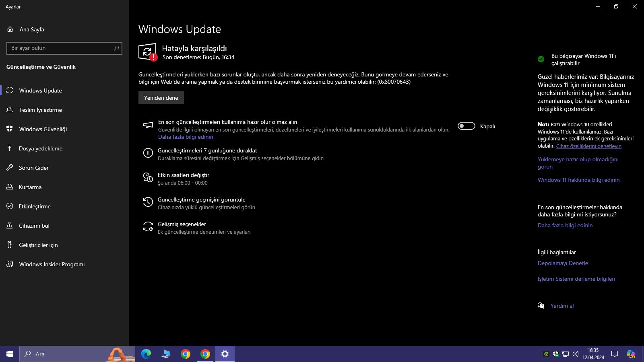Click the taskbar Ara search box

point(77,354)
